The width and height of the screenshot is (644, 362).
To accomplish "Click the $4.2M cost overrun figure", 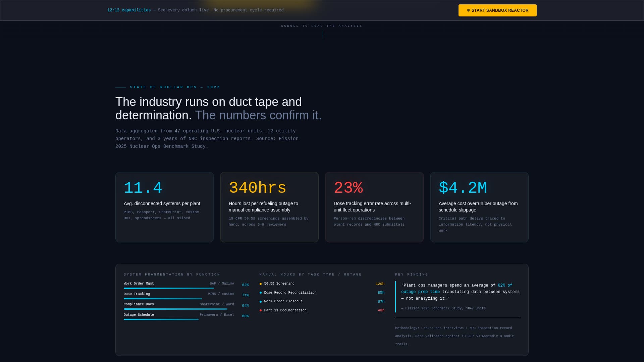I will (x=463, y=188).
